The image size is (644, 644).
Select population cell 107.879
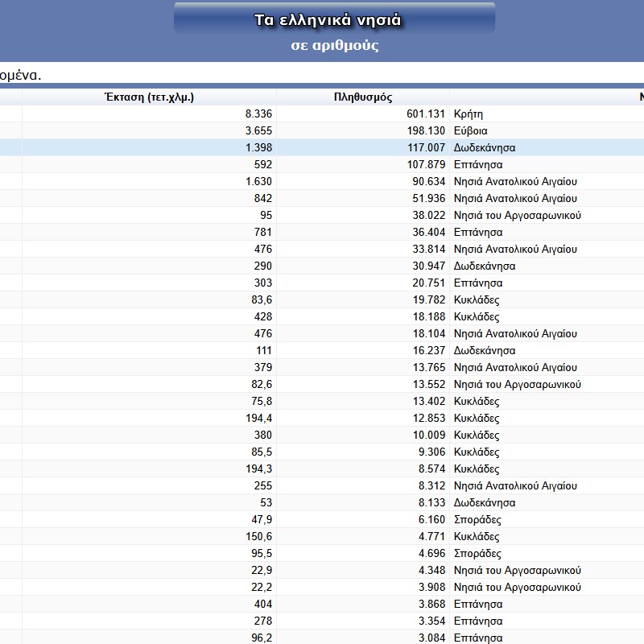tap(426, 164)
